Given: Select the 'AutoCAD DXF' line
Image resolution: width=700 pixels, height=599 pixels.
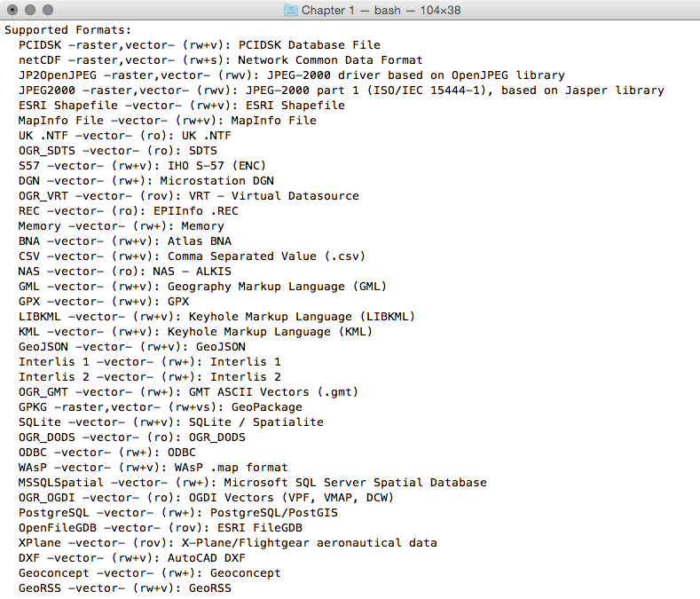Looking at the screenshot, I should click(131, 558).
